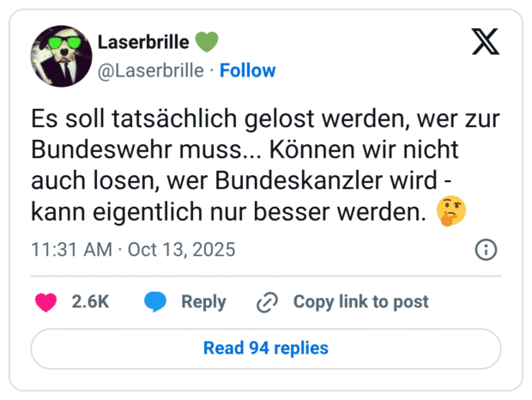
Task: Click the 2.6K likes count
Action: 89,302
